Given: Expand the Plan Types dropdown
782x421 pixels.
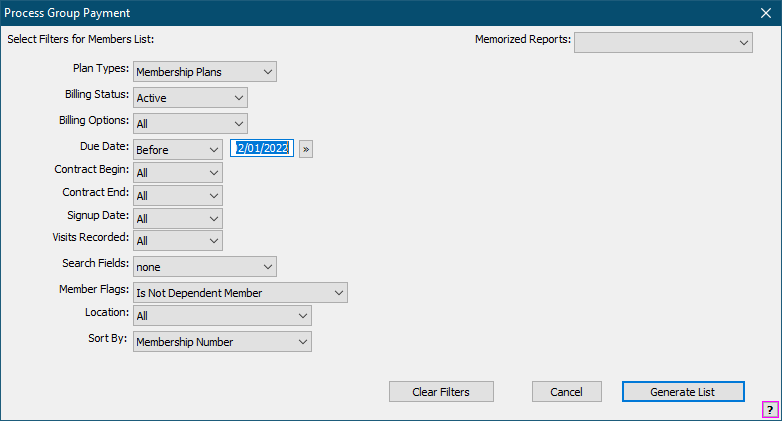Looking at the screenshot, I should (x=204, y=72).
